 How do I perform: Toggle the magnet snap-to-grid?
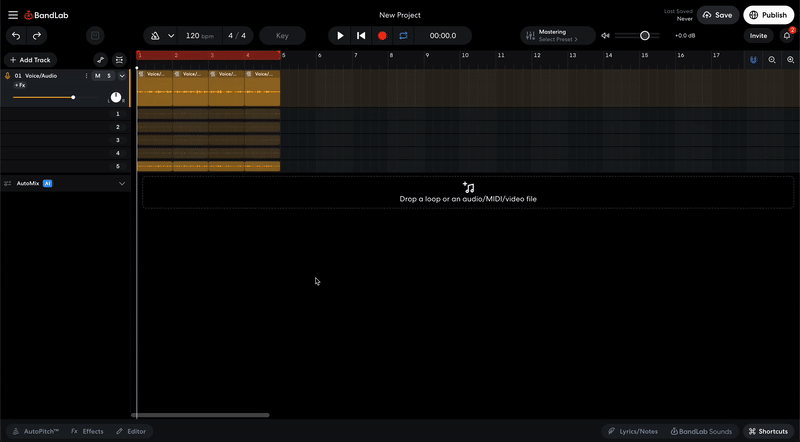click(x=754, y=60)
